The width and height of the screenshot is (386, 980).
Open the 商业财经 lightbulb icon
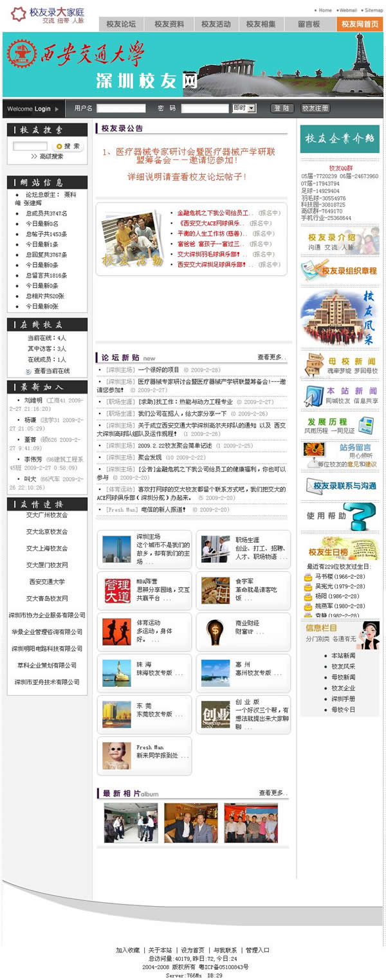click(216, 631)
